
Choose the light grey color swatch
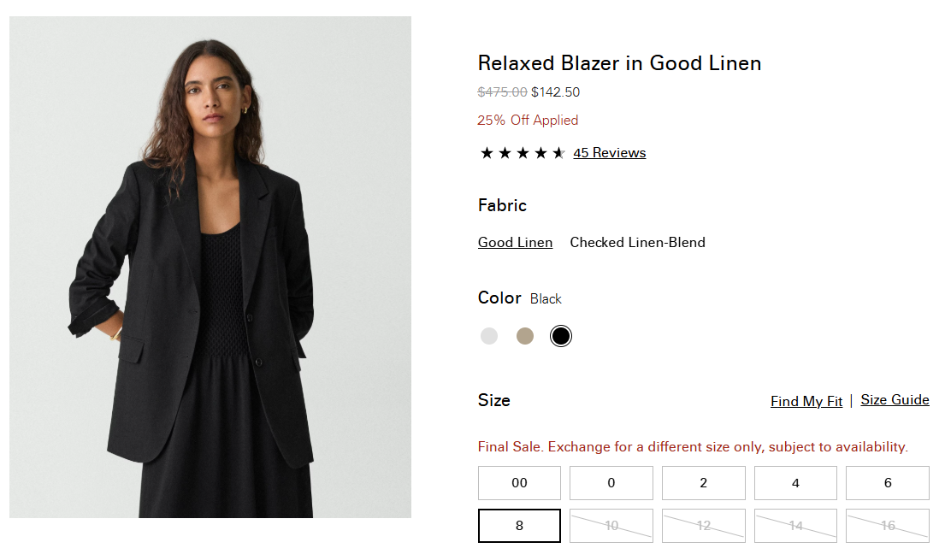pos(489,336)
